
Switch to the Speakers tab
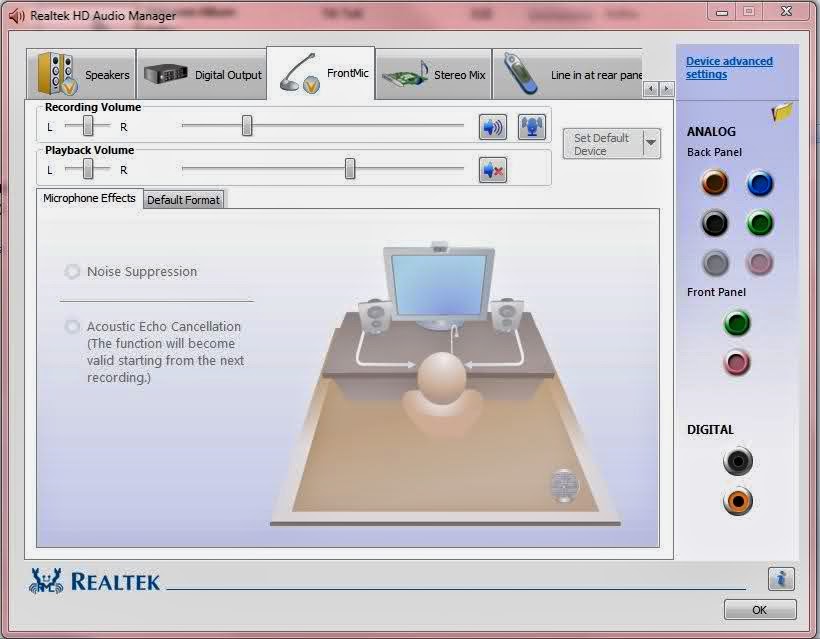pos(81,74)
